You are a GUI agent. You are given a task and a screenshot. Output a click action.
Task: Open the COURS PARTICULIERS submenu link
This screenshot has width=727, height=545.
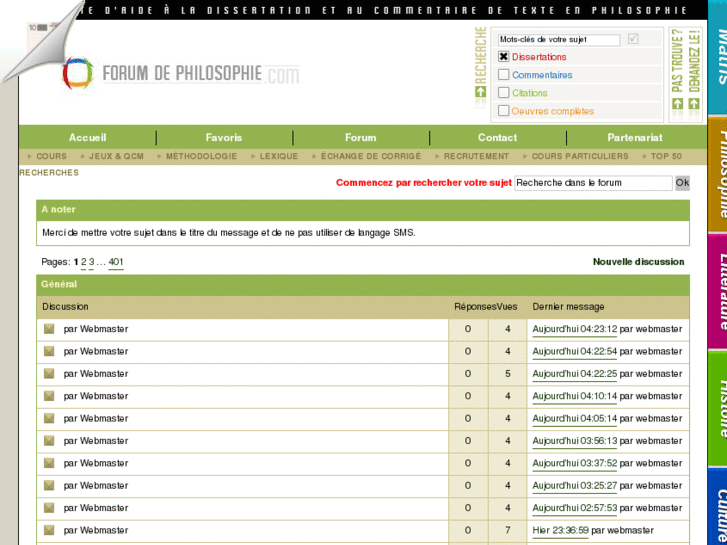coord(580,156)
